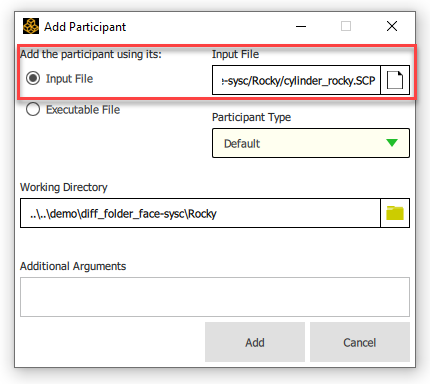Click the application logo in title bar
This screenshot has width=430, height=384.
click(x=31, y=26)
